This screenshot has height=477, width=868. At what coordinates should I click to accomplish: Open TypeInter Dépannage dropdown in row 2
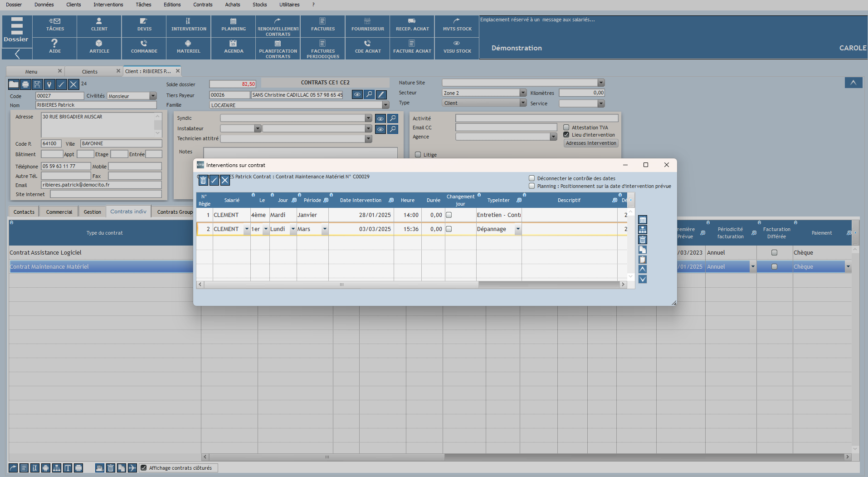(x=518, y=229)
